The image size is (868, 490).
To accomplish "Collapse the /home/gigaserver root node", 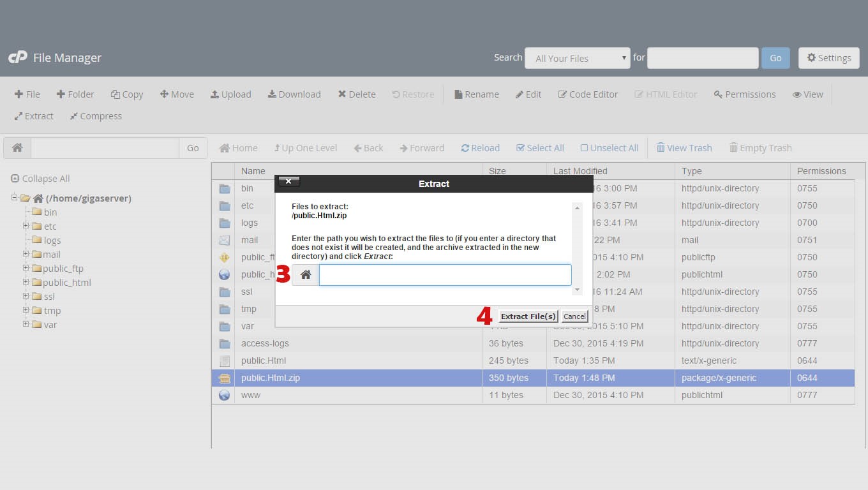I will coord(14,198).
